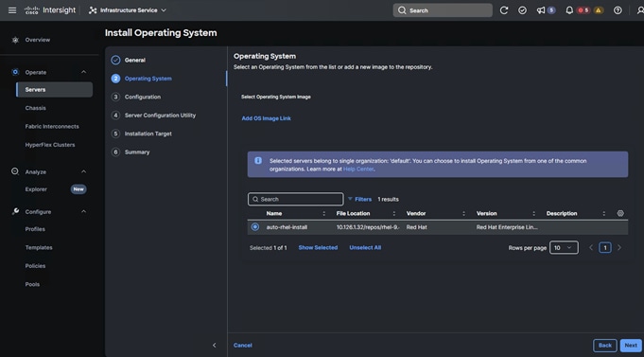
Task: Collapse the Analyze section chevron
Action: [84, 171]
